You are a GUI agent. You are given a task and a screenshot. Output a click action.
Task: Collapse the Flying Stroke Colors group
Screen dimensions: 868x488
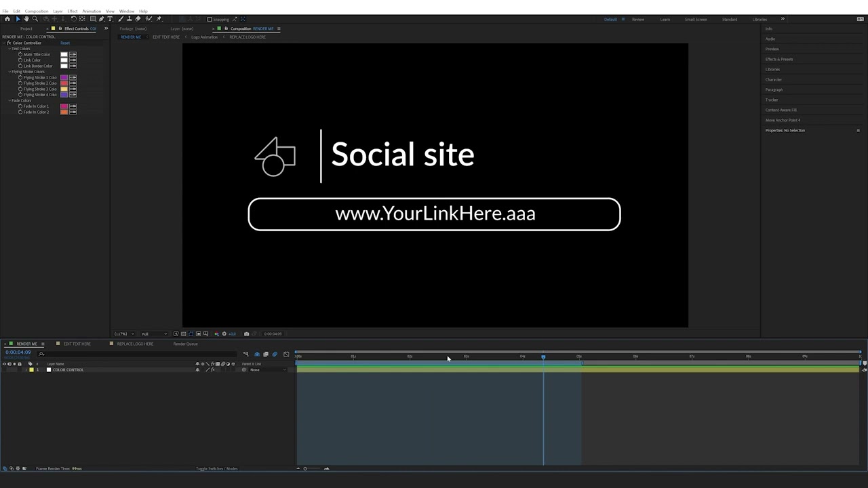tap(9, 72)
